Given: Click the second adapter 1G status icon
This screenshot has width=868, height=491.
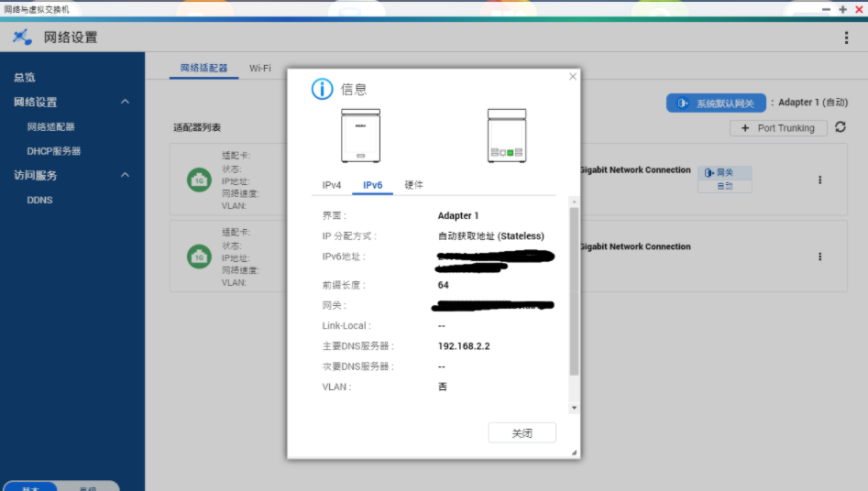Looking at the screenshot, I should pos(199,256).
